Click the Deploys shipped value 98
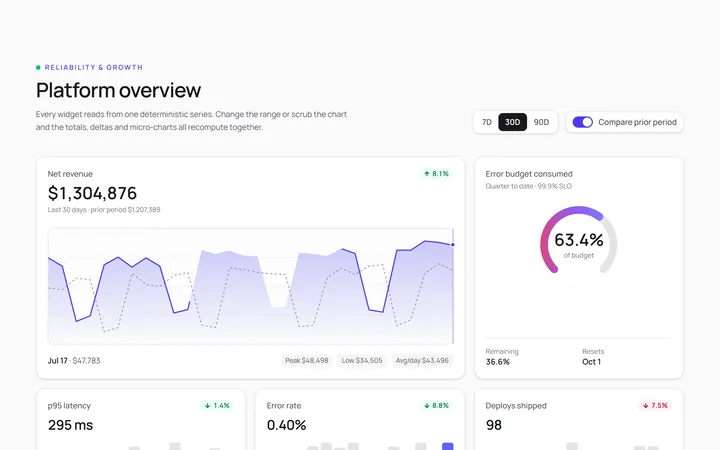The height and width of the screenshot is (450, 720). pyautogui.click(x=494, y=425)
